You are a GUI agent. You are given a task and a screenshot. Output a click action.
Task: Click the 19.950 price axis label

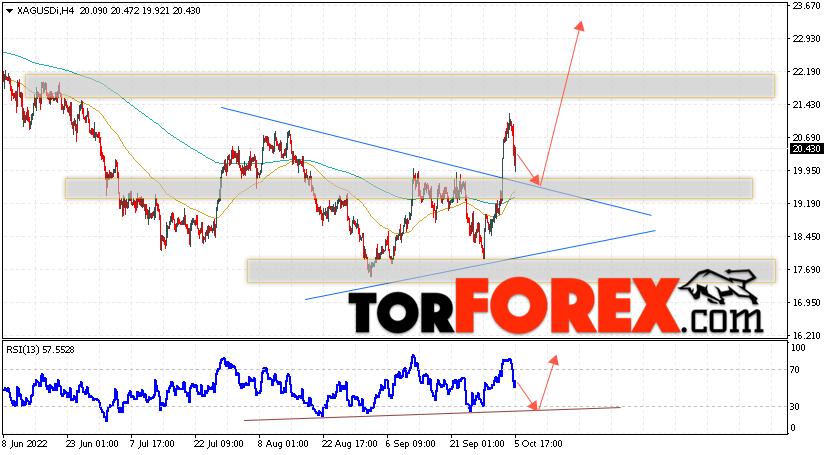click(x=806, y=170)
